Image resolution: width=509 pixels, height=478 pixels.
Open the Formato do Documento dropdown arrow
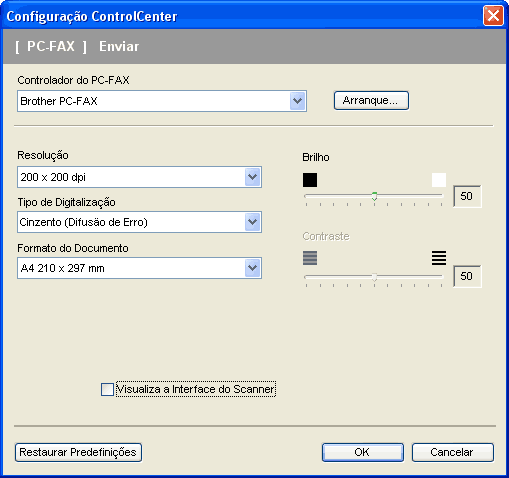(252, 268)
